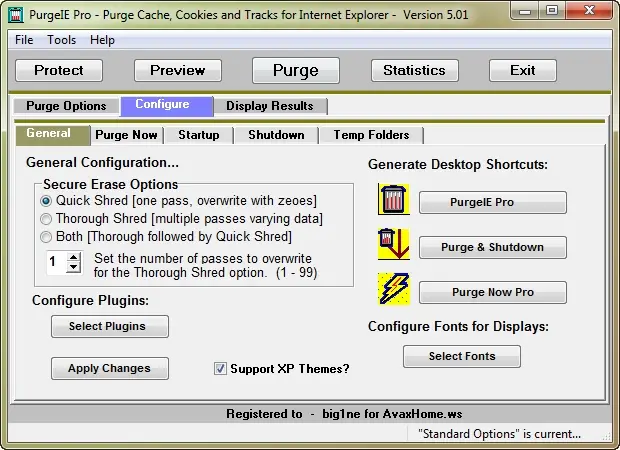The height and width of the screenshot is (450, 620).
Task: Open Statistics from the top toolbar
Action: pos(415,70)
